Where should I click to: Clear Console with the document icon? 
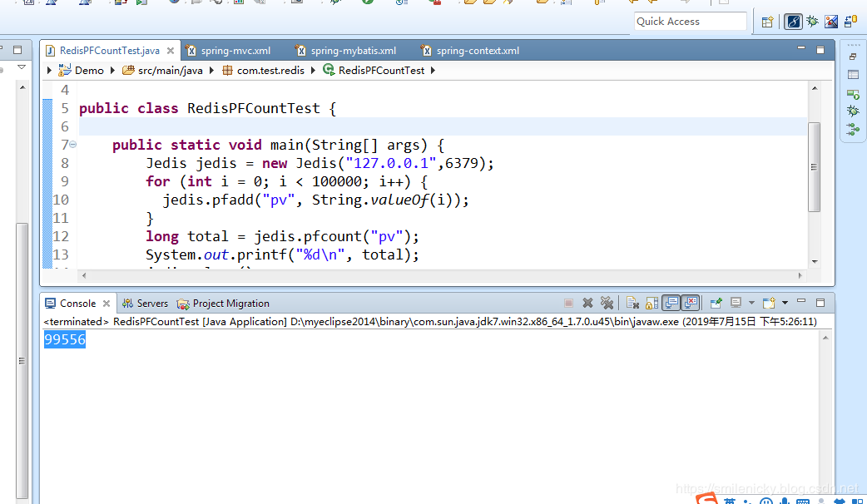point(632,303)
